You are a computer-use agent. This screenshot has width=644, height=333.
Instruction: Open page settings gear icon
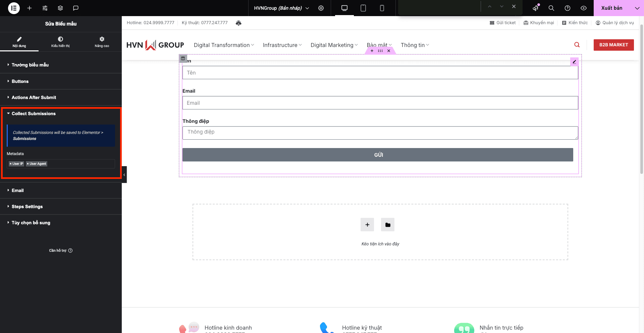[321, 8]
